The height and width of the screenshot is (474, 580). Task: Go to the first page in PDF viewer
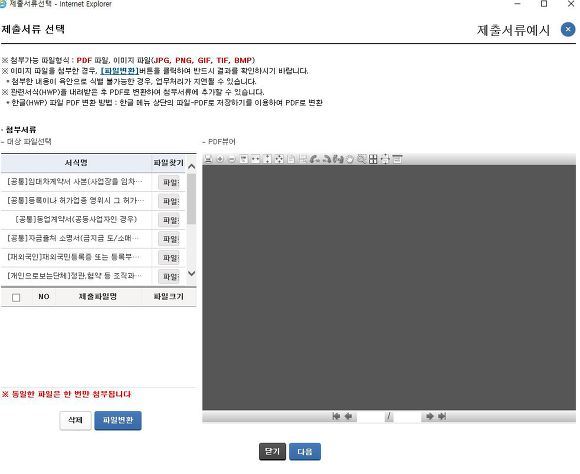click(336, 416)
